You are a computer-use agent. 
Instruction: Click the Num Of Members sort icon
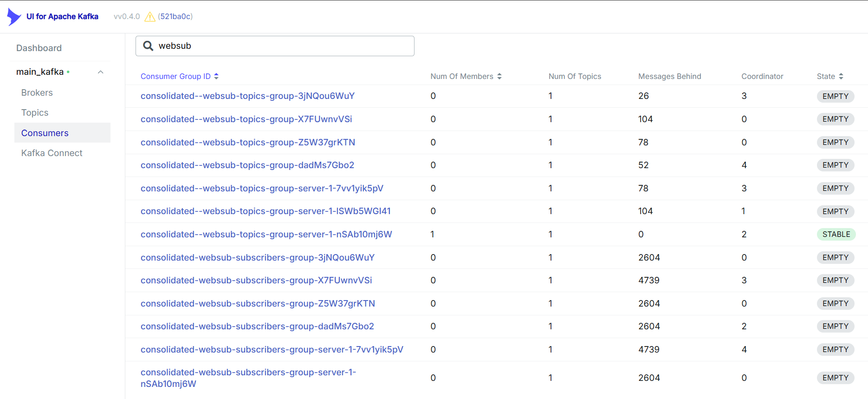499,76
